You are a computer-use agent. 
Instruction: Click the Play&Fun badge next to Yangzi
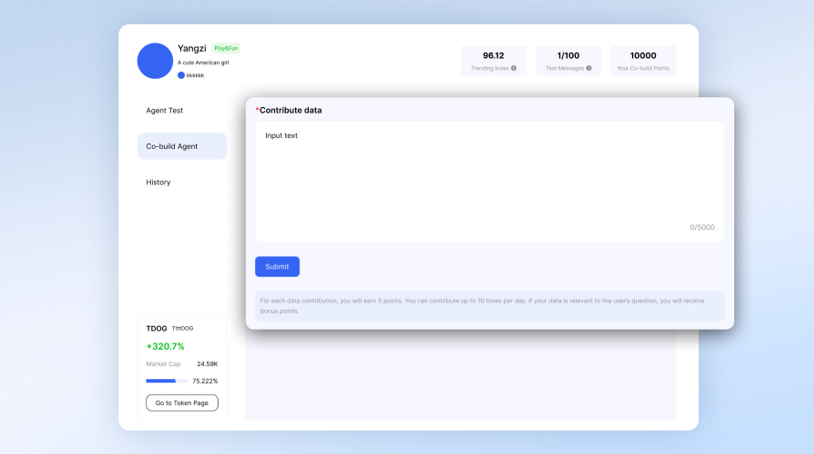click(226, 48)
